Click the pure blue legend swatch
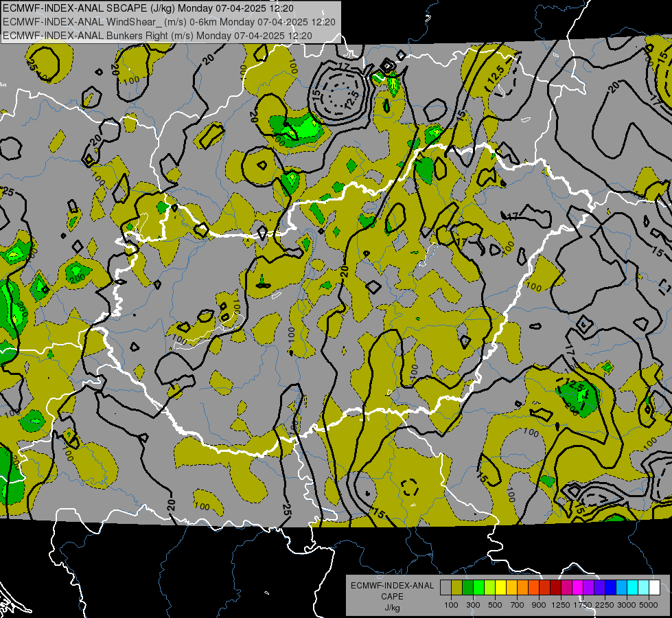Screen dimensions: 672x618 coord(611,588)
